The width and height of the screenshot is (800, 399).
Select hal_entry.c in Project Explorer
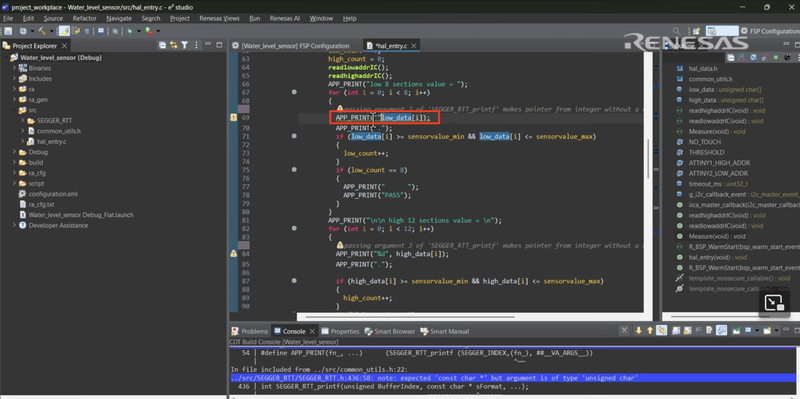click(52, 141)
